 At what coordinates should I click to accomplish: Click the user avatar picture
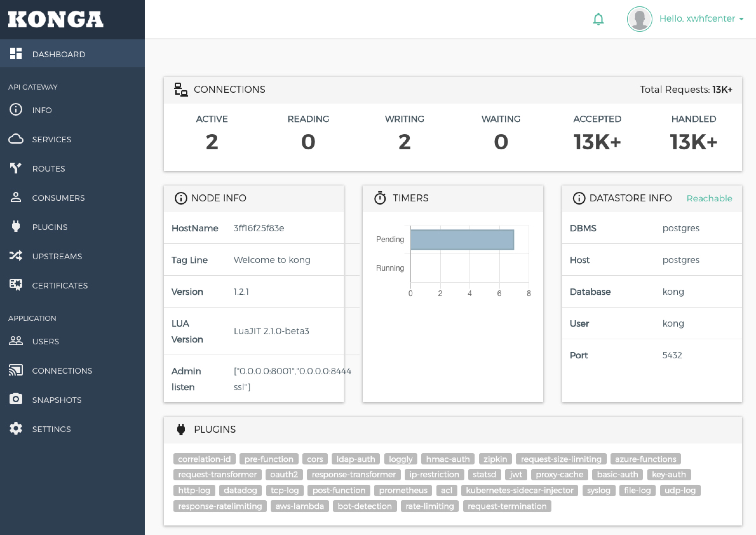pyautogui.click(x=639, y=19)
